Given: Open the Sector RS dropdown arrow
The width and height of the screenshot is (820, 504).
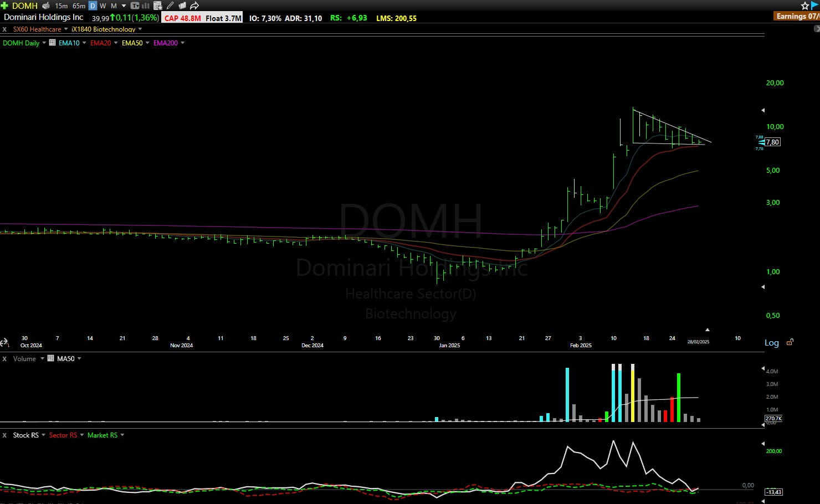Looking at the screenshot, I should tap(82, 435).
